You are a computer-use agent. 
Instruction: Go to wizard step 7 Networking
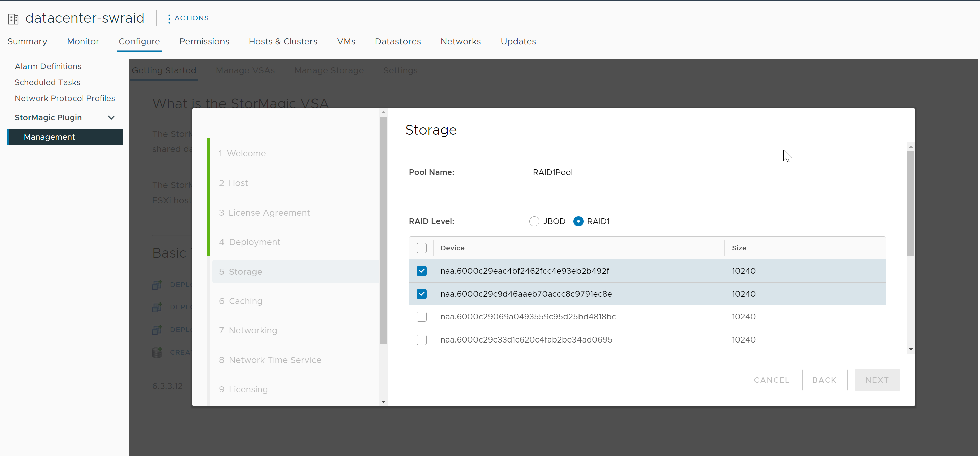point(248,330)
